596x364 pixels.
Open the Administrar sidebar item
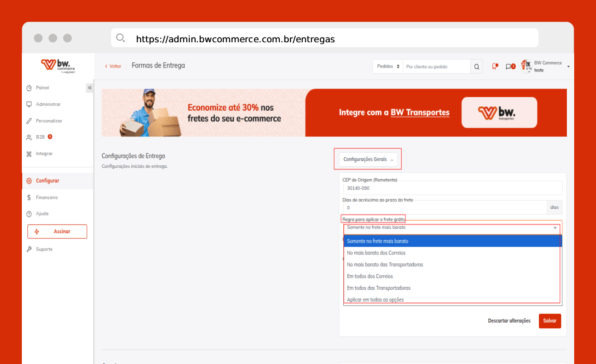48,104
